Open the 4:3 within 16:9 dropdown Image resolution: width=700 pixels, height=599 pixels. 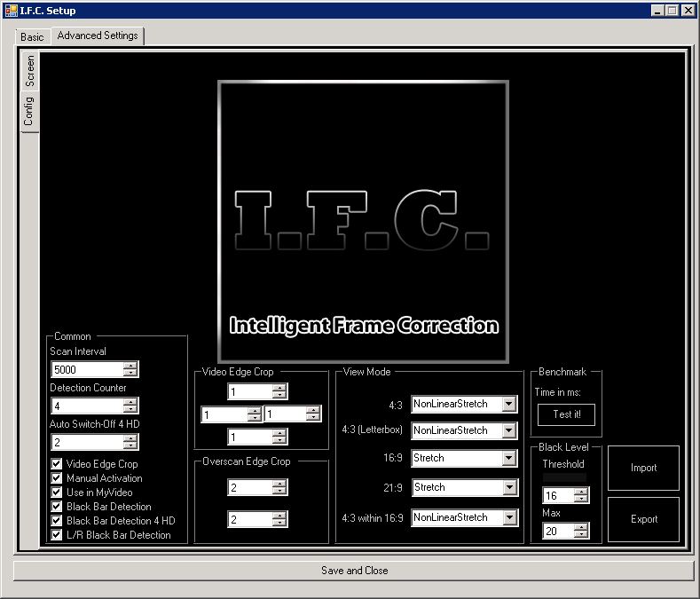click(x=508, y=517)
